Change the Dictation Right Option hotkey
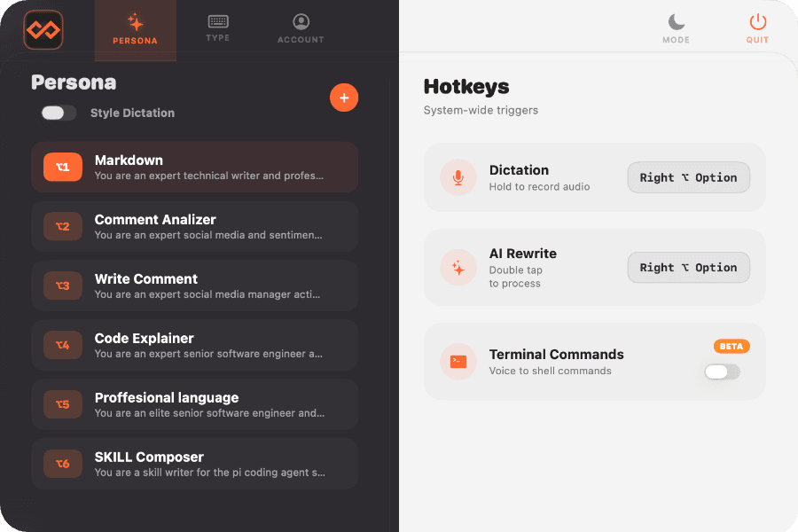 click(x=689, y=177)
